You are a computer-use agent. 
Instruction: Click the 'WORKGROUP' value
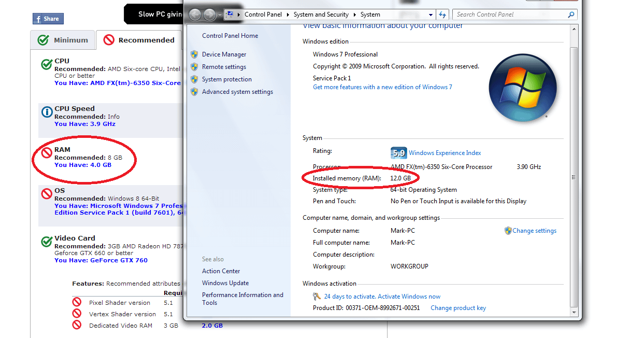pos(409,266)
